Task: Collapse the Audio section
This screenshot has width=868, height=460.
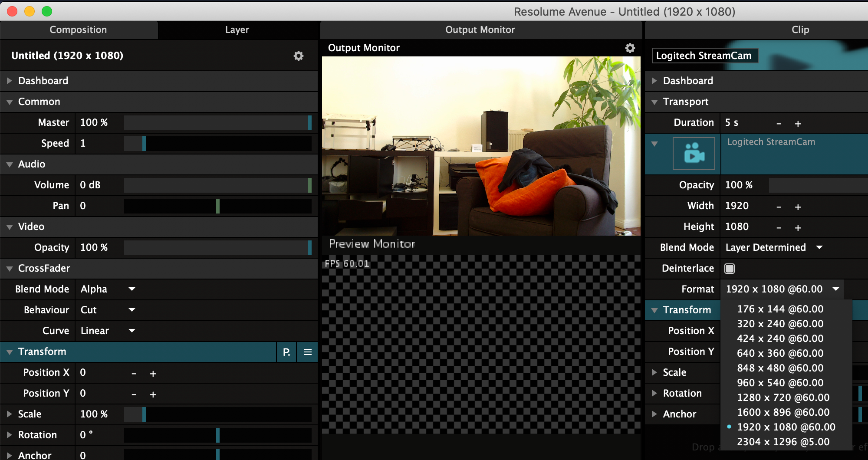Action: [10, 164]
